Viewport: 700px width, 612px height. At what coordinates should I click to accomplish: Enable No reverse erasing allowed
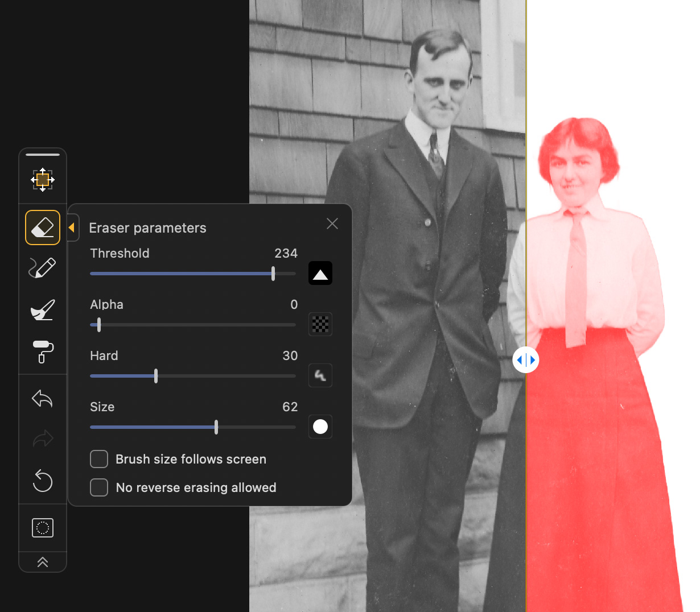[99, 487]
